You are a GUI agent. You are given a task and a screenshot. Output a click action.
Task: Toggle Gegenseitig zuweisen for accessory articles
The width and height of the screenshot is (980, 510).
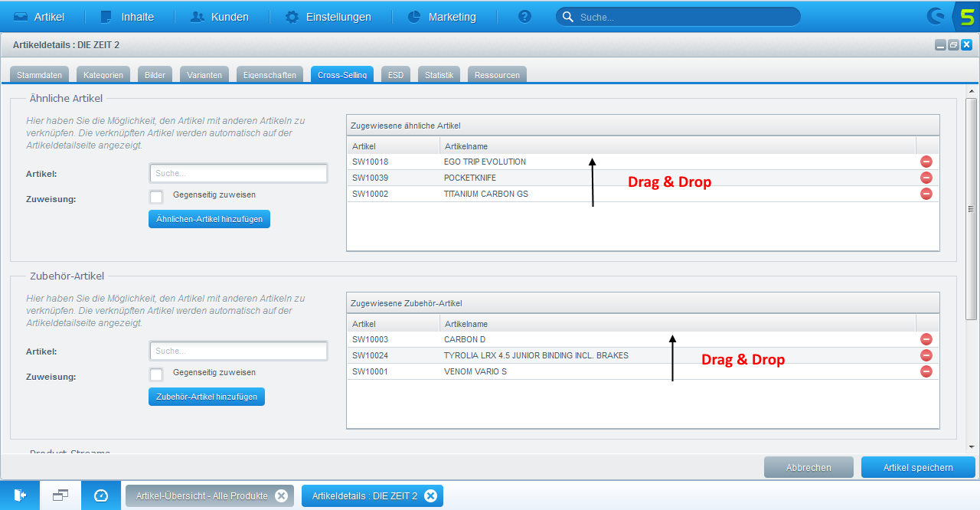pos(156,374)
